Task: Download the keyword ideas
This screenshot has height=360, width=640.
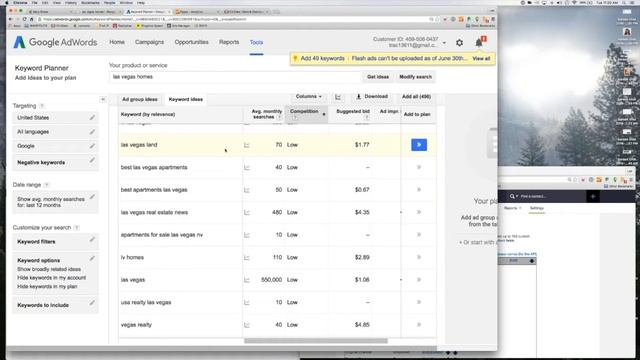Action: pyautogui.click(x=371, y=97)
